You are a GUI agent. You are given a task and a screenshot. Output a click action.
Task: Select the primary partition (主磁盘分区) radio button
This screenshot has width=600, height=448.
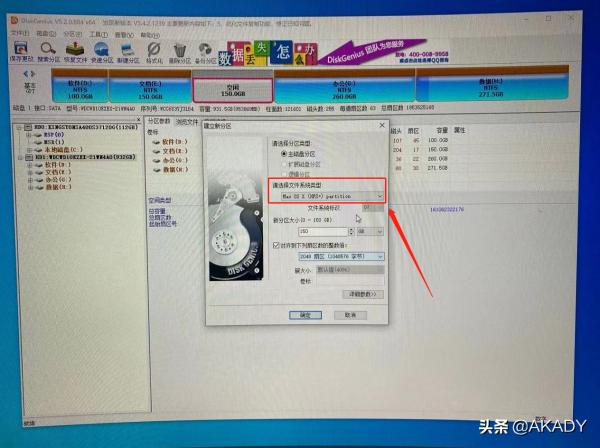click(x=284, y=154)
